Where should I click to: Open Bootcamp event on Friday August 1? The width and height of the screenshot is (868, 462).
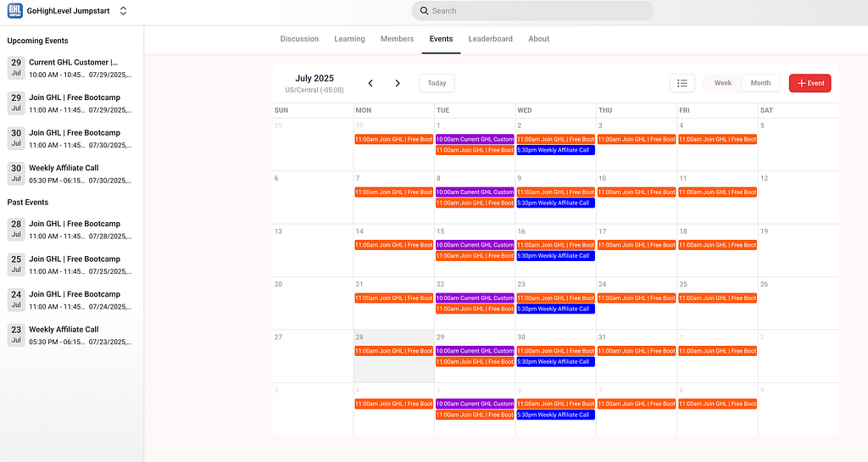pyautogui.click(x=717, y=351)
